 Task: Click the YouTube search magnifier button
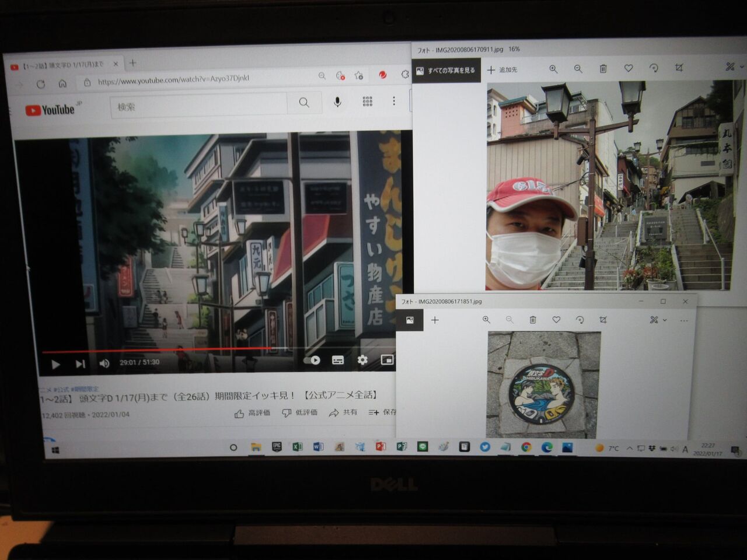pyautogui.click(x=303, y=103)
